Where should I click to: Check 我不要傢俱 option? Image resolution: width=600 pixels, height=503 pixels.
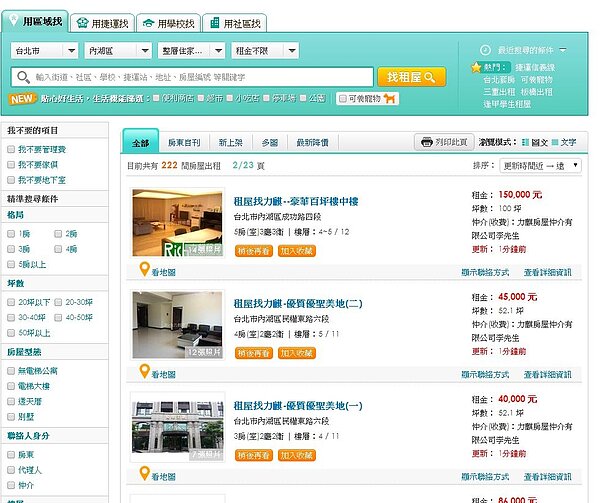11,164
